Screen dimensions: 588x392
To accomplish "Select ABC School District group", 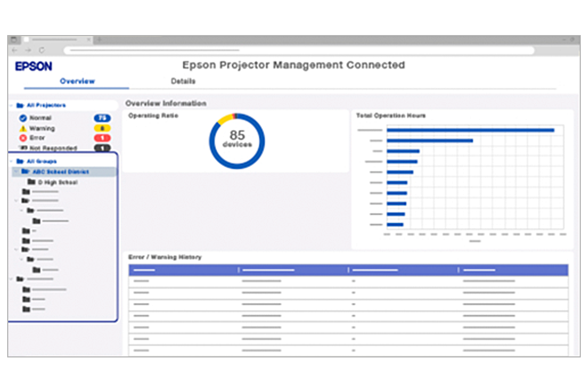I will [x=61, y=172].
